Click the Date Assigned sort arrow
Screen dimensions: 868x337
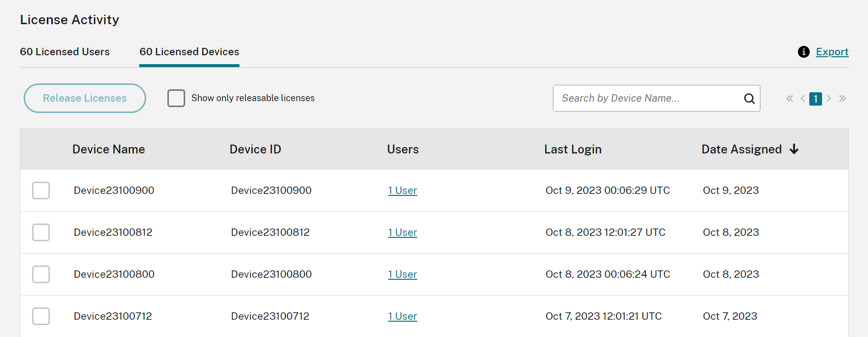[x=794, y=149]
